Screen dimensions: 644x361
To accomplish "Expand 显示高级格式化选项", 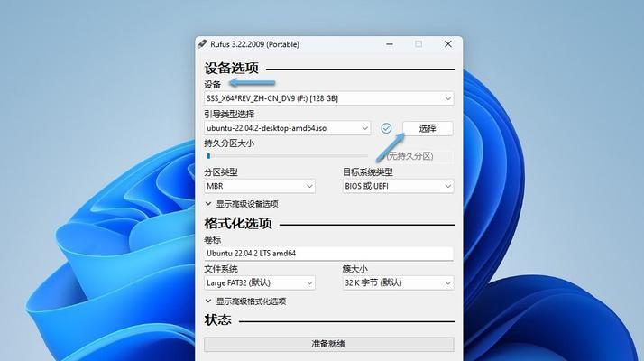I will pyautogui.click(x=246, y=301).
